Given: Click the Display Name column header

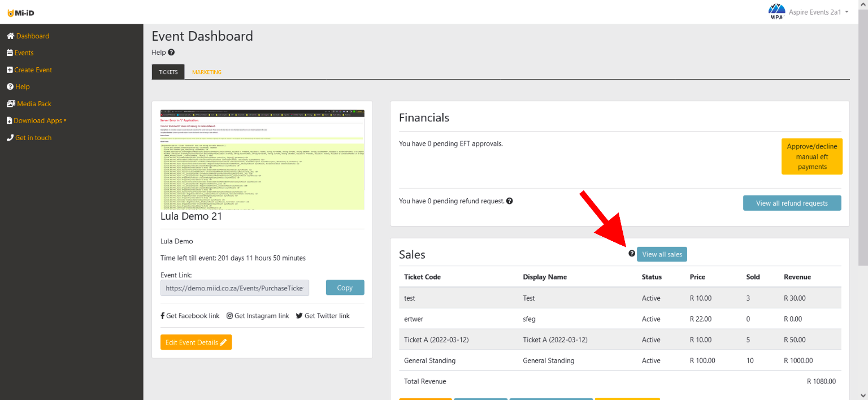Looking at the screenshot, I should (x=545, y=277).
